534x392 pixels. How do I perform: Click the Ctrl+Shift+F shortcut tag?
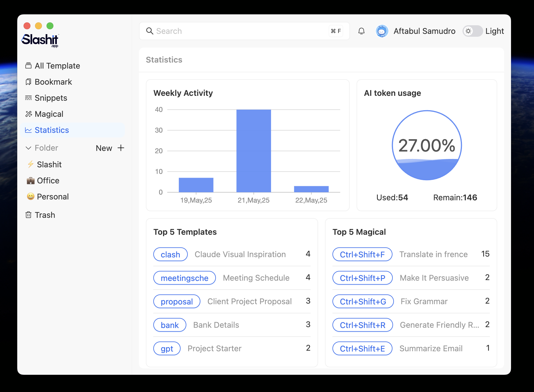coord(362,254)
